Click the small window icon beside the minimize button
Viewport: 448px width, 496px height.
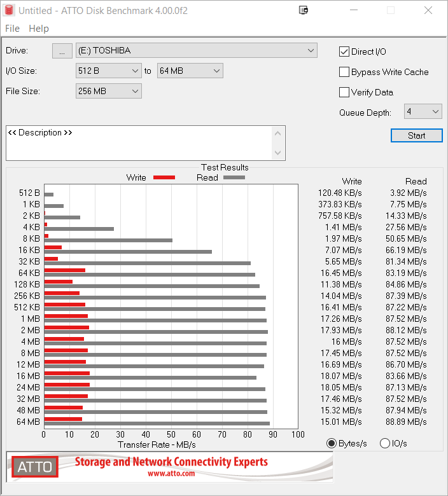tap(304, 10)
